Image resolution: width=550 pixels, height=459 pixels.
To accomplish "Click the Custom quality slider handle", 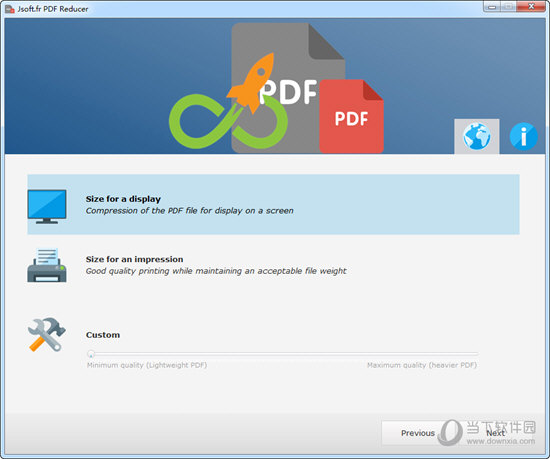I will tap(91, 354).
